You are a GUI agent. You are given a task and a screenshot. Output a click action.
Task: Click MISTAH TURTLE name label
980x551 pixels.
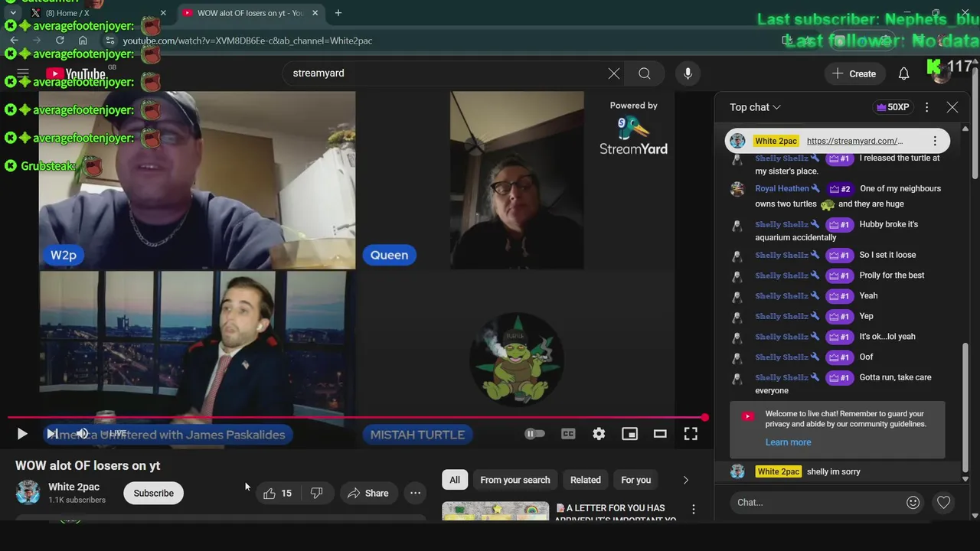click(417, 434)
